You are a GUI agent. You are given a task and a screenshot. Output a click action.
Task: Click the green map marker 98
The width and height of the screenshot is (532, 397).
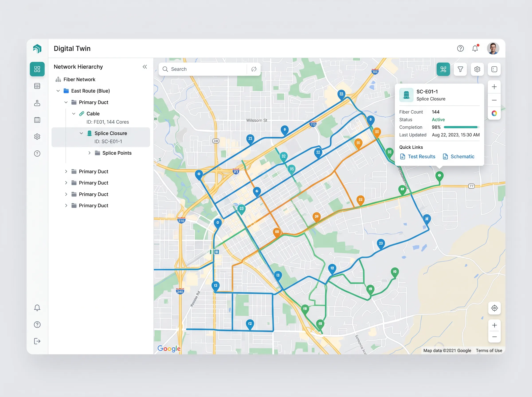point(389,153)
